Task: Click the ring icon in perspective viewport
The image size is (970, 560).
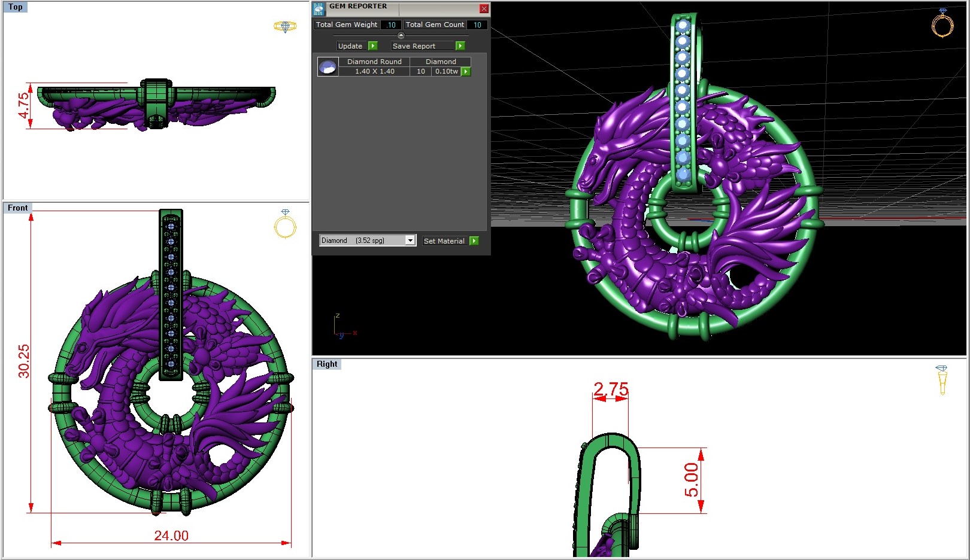Action: point(942,23)
